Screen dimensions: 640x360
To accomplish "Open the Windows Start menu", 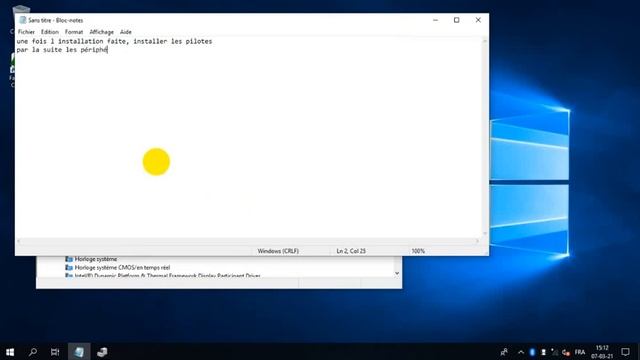I will [x=10, y=352].
